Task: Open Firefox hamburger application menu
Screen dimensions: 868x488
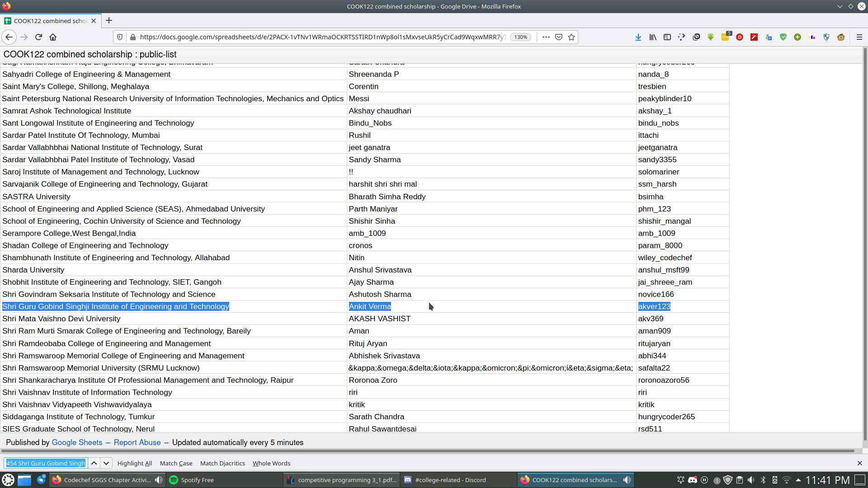Action: point(859,37)
